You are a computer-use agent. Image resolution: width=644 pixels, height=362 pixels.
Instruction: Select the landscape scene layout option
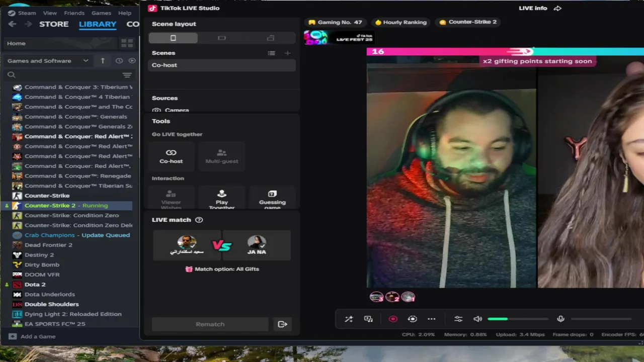pos(222,38)
